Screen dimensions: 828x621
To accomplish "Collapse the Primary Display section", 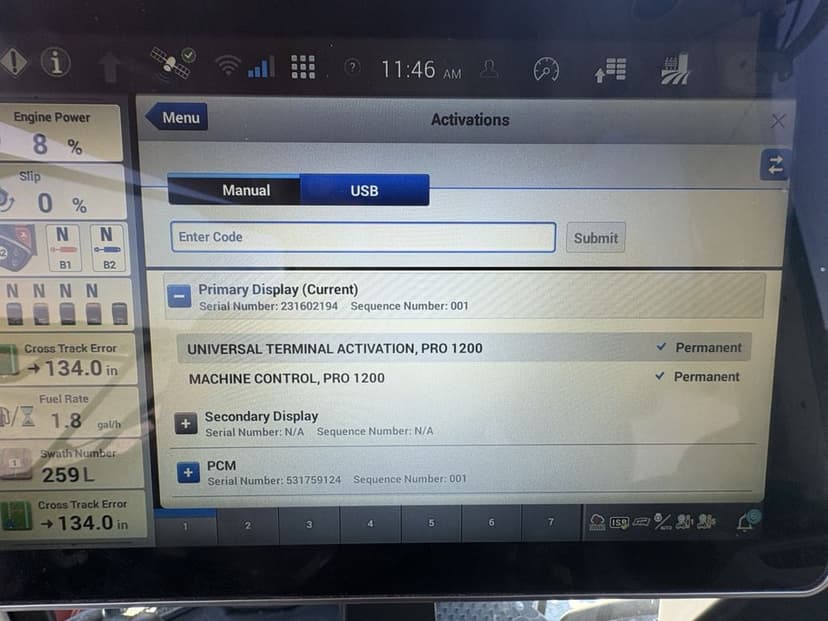I will point(179,296).
